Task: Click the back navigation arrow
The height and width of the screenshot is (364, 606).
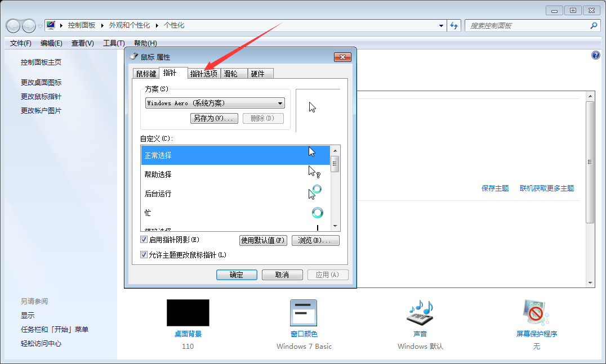Action: coord(12,25)
